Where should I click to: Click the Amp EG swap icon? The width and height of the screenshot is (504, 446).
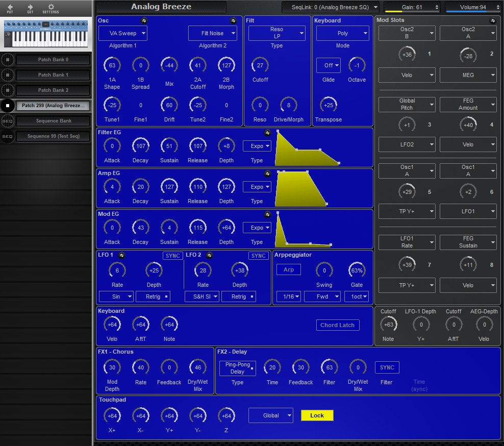[x=267, y=174]
